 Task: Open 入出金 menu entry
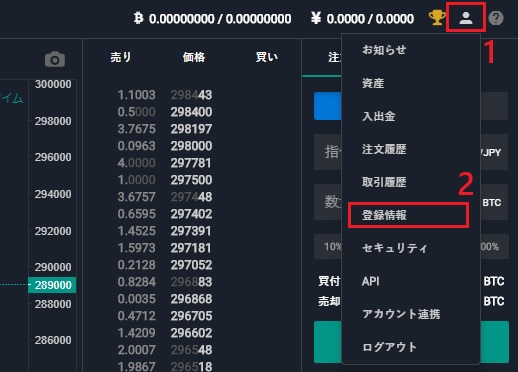379,116
